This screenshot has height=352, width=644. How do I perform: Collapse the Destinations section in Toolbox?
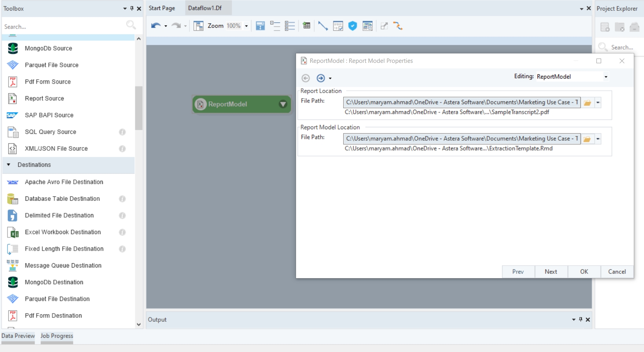[9, 165]
